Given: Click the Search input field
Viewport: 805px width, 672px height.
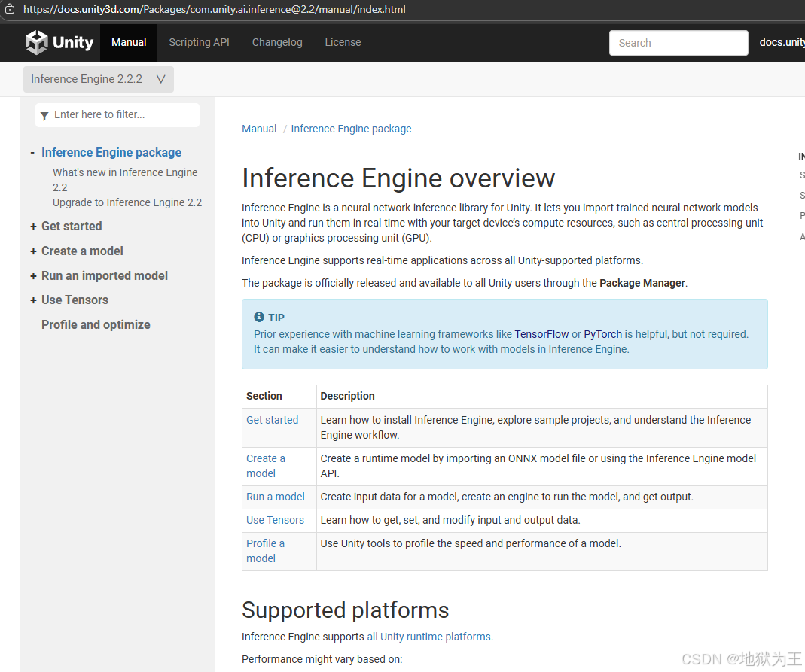Looking at the screenshot, I should (678, 43).
